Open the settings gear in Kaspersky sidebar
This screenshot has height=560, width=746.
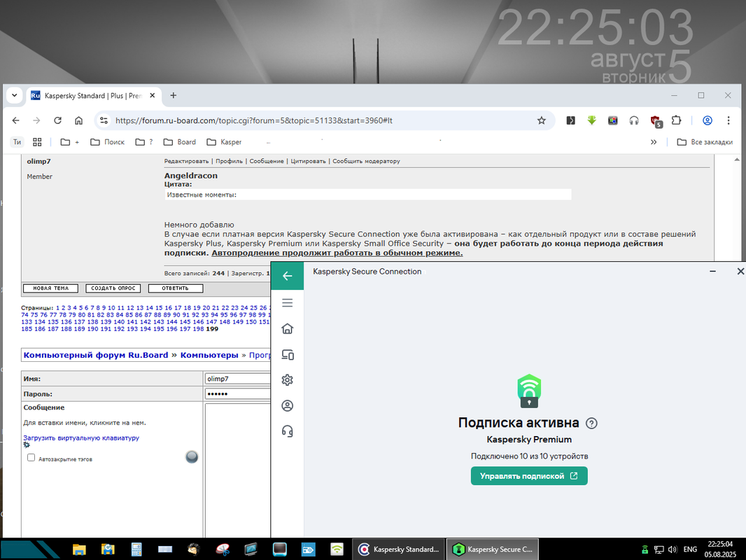pyautogui.click(x=288, y=380)
